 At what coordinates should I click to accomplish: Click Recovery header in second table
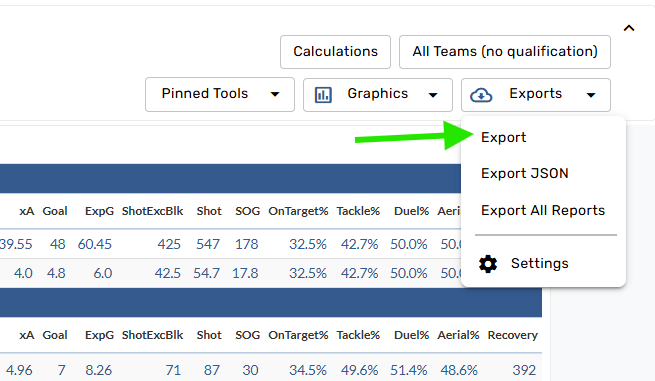click(513, 335)
